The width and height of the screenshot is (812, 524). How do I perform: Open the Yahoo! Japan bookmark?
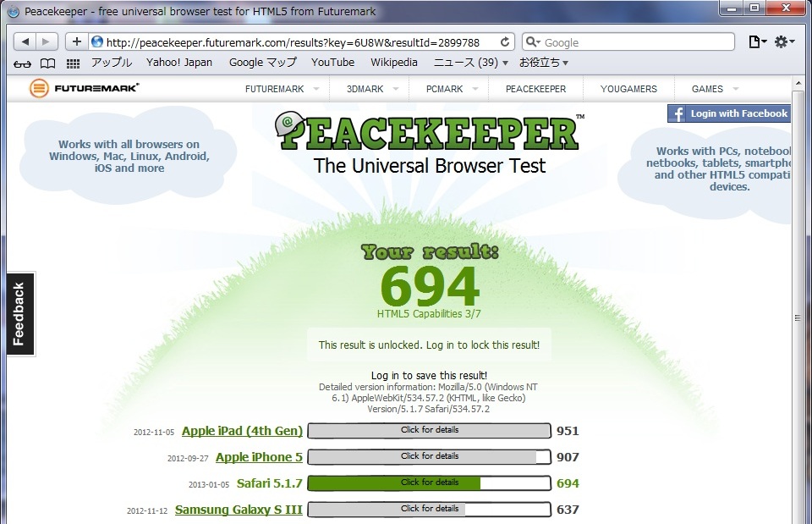click(179, 63)
